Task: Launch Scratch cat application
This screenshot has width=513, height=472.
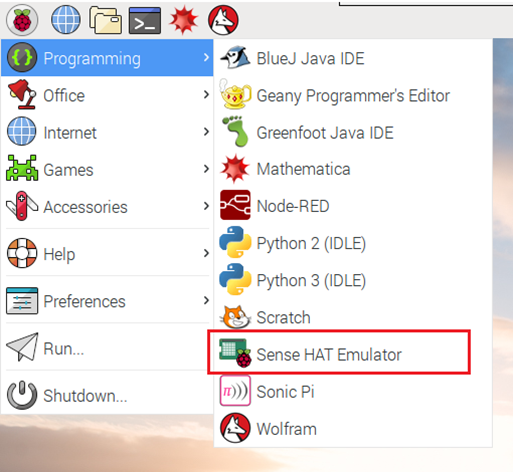Action: (x=353, y=317)
